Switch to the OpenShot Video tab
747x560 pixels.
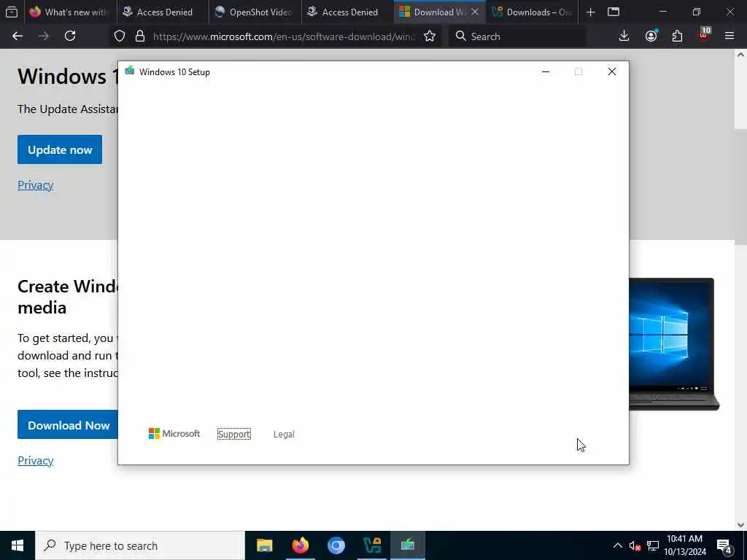[255, 12]
